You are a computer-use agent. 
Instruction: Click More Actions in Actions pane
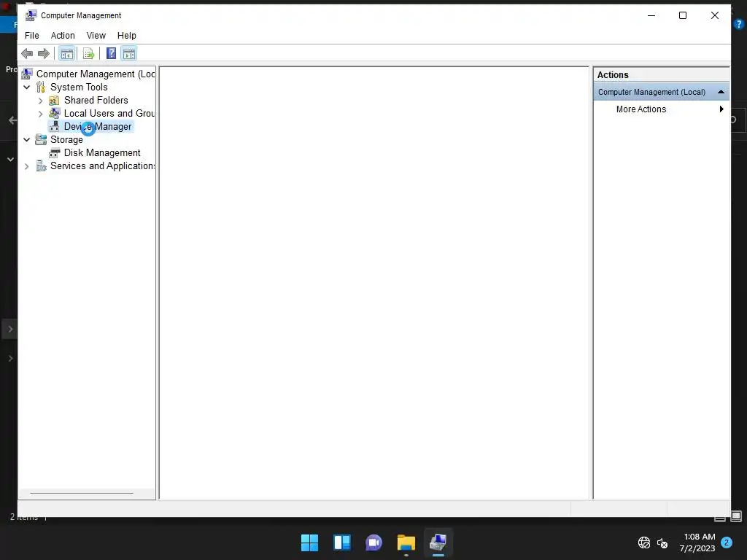click(x=641, y=109)
